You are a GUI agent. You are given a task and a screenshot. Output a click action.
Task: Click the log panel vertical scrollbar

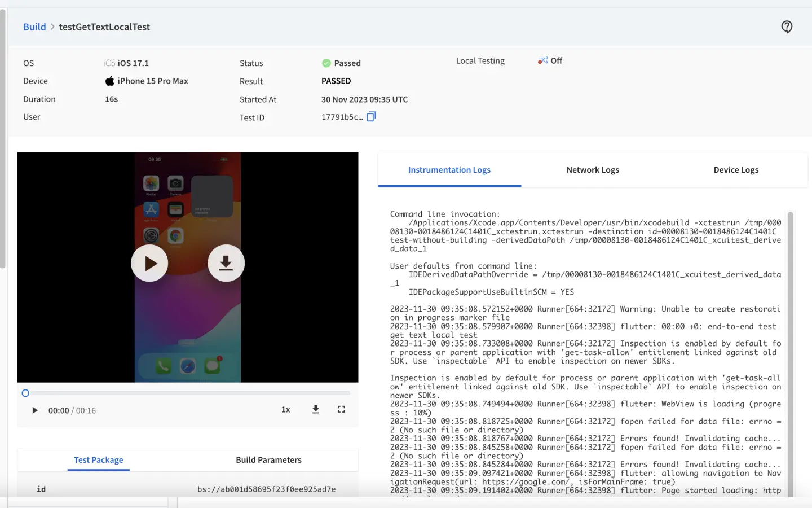click(790, 350)
